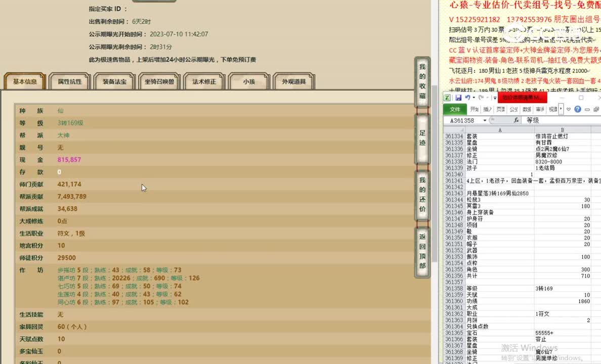Click the fx insert function icon
The image size is (601, 364).
click(516, 120)
